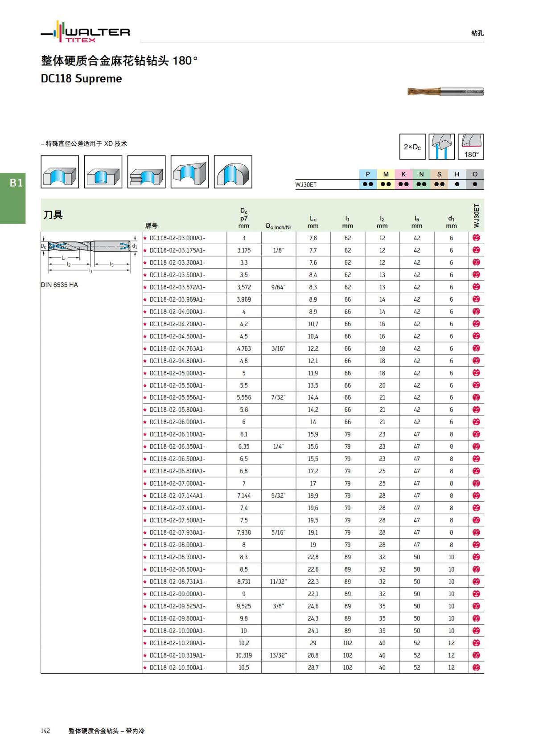The height and width of the screenshot is (756, 535).
Task: Click the first hole-application icon in the row
Action: [x=60, y=172]
